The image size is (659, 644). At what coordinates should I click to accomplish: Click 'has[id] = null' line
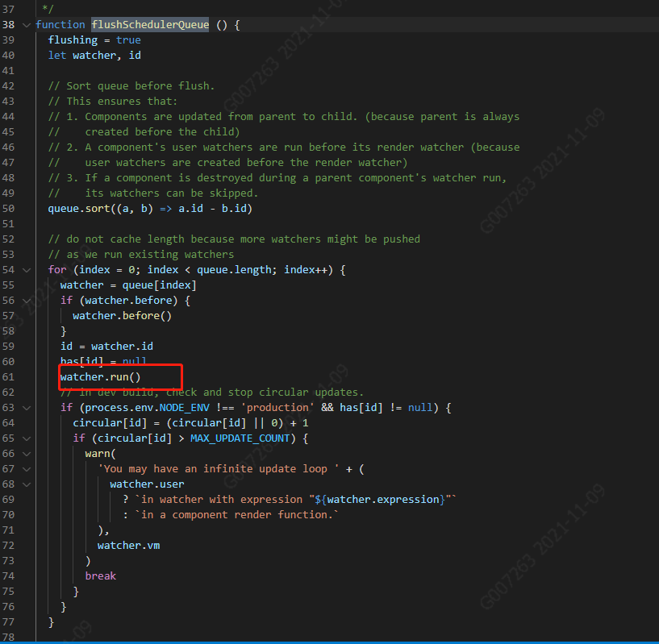click(103, 361)
